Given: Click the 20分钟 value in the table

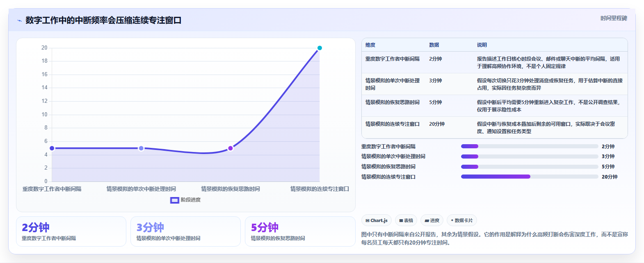Looking at the screenshot, I should tap(437, 124).
